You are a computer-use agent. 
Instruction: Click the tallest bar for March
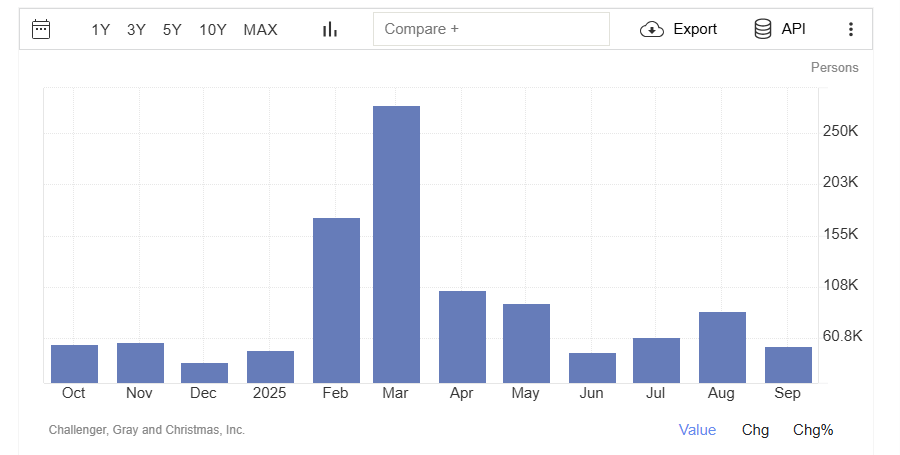396,244
